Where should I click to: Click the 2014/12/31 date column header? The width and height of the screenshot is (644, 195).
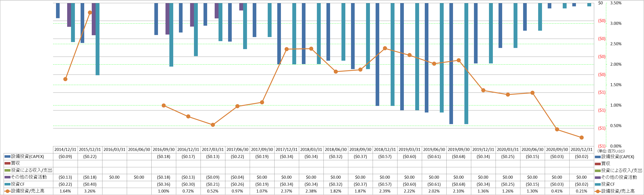tap(65, 150)
